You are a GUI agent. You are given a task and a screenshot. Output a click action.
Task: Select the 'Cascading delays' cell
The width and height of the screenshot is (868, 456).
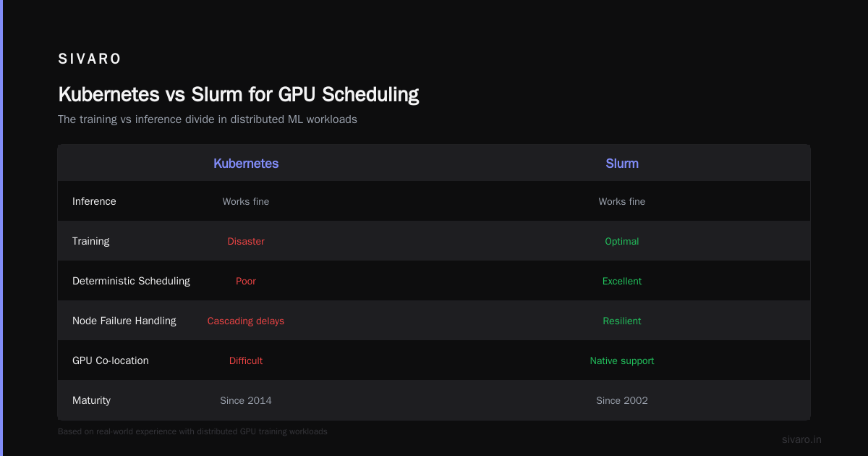tap(246, 321)
